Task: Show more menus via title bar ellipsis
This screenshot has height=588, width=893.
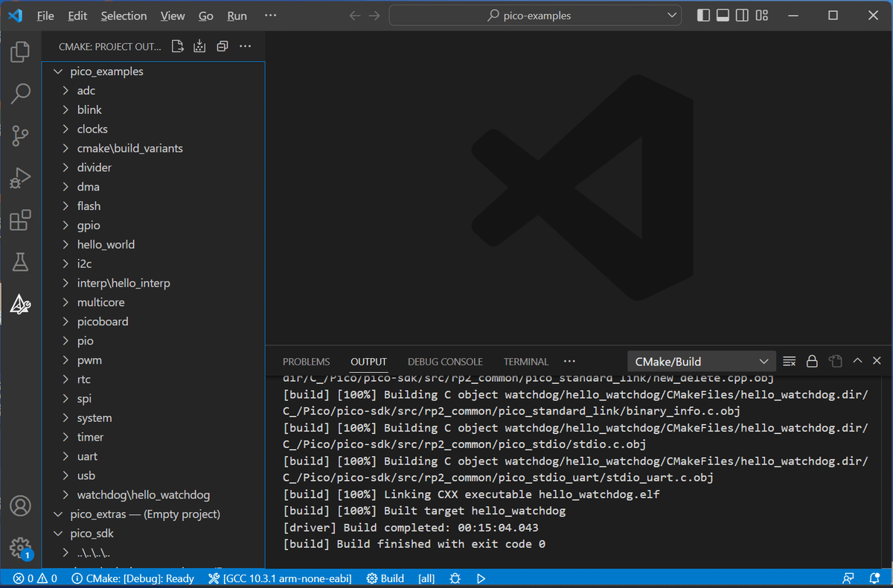Action: pos(270,16)
